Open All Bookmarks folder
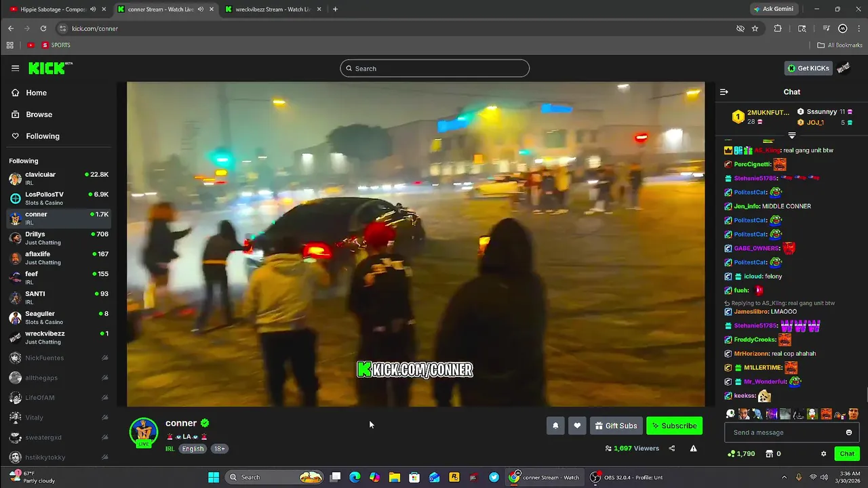 (x=840, y=45)
